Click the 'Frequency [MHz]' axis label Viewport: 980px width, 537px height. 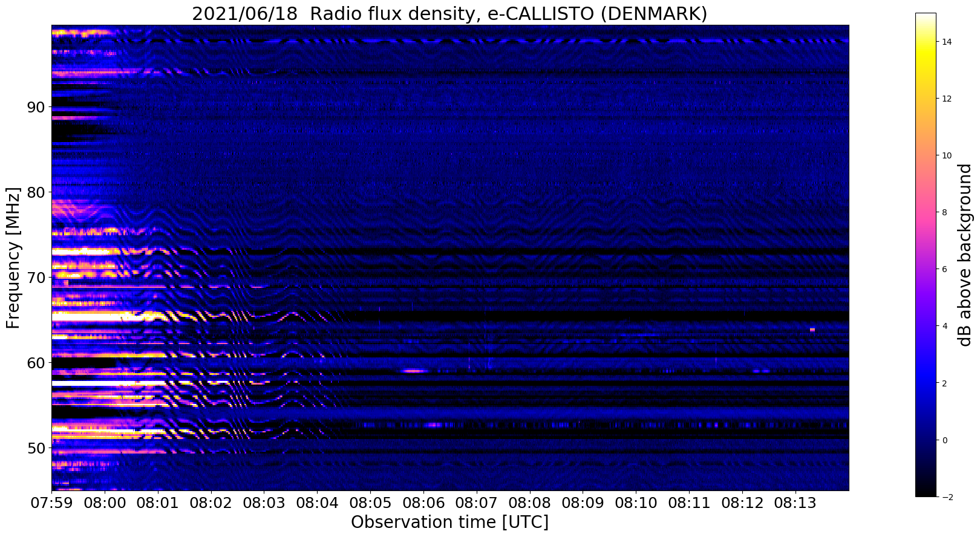13,258
